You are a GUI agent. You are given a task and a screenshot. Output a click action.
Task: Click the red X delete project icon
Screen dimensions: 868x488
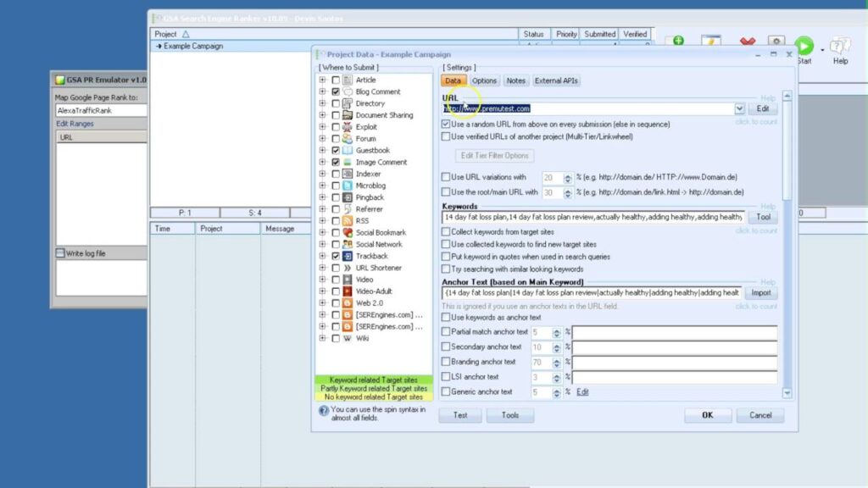[x=748, y=42]
